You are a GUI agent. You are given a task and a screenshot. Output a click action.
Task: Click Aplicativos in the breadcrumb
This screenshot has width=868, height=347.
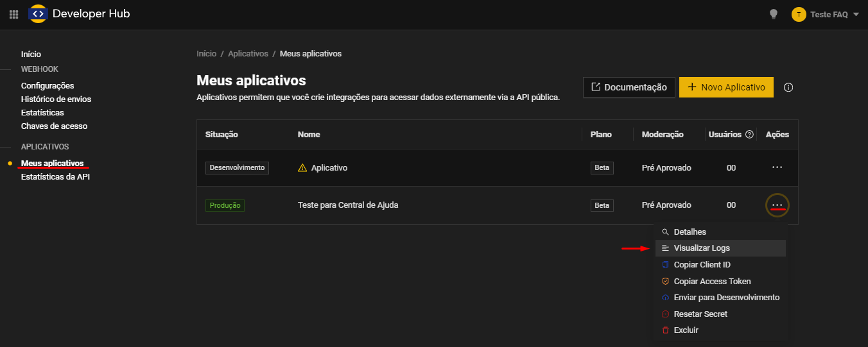pyautogui.click(x=248, y=54)
